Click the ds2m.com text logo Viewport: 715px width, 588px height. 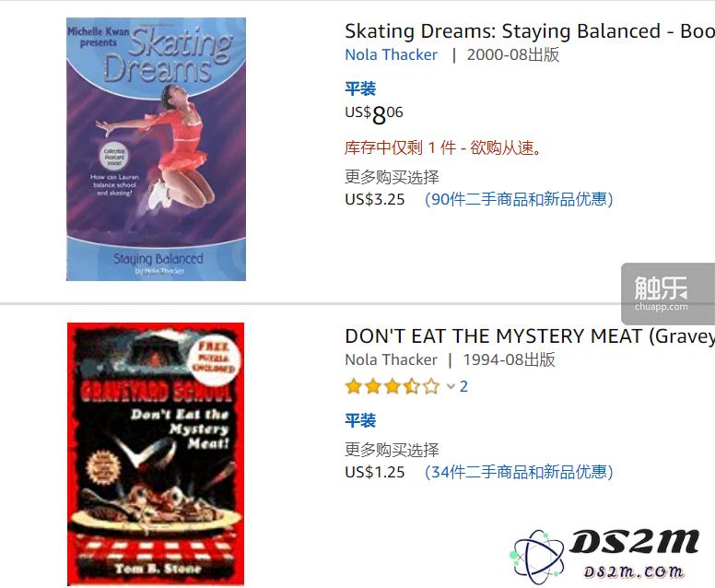point(634,571)
